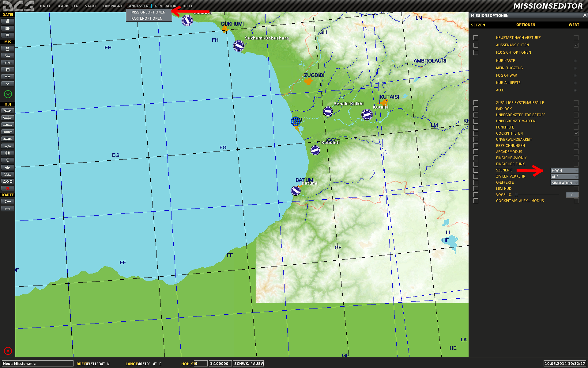Click the AMBROLAURI city label on map
Screen dimensions: 588x368
tap(430, 61)
